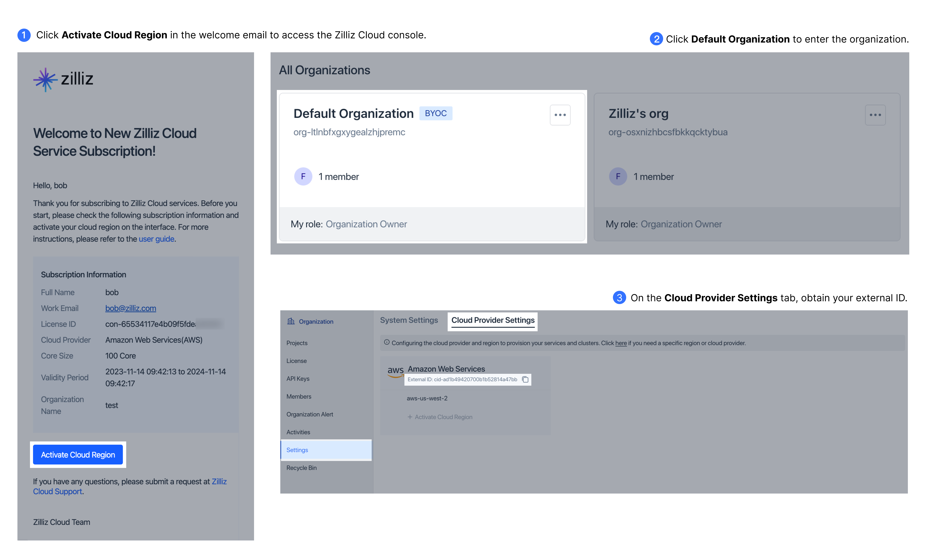Click the BYOC badge

[x=436, y=113]
